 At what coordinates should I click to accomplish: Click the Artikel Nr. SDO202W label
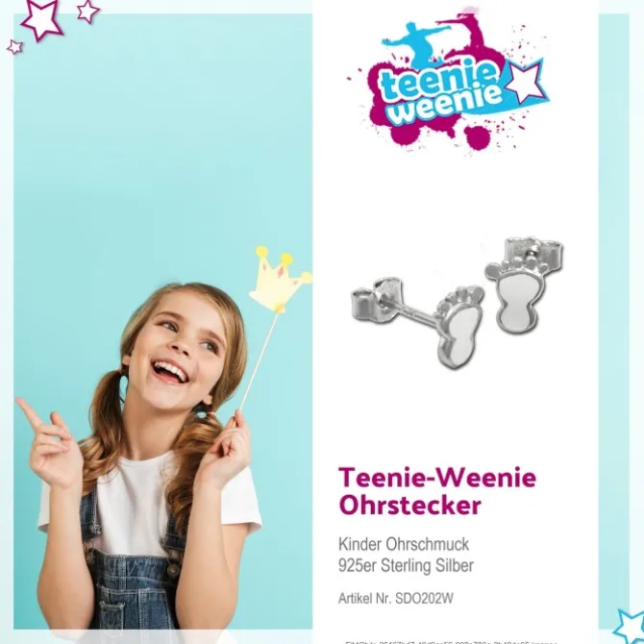[395, 599]
